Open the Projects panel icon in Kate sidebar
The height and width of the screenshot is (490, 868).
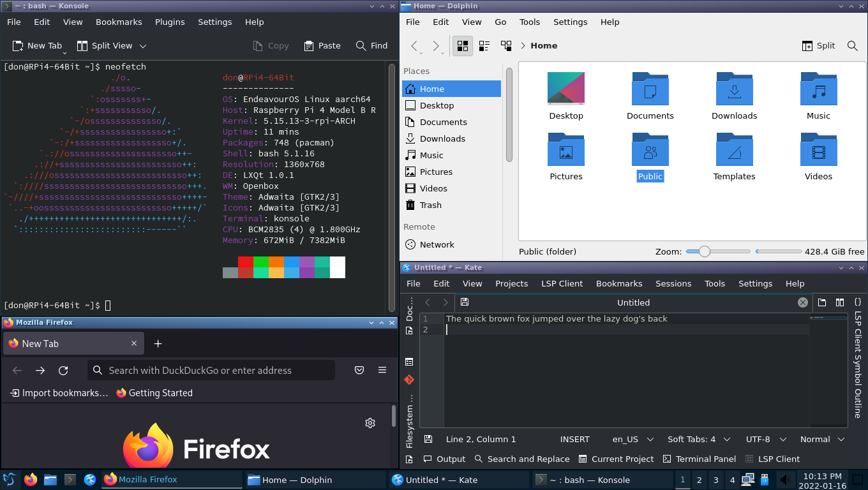pos(409,362)
